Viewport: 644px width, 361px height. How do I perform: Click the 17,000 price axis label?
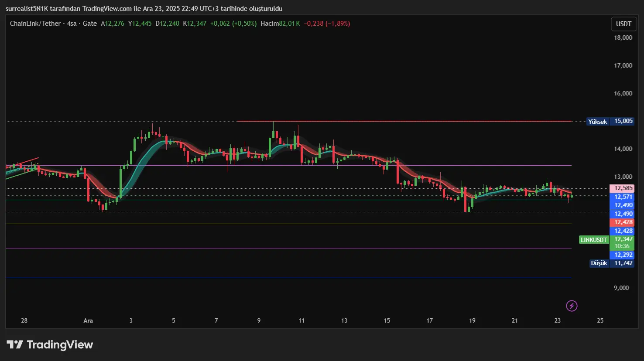[x=623, y=66]
